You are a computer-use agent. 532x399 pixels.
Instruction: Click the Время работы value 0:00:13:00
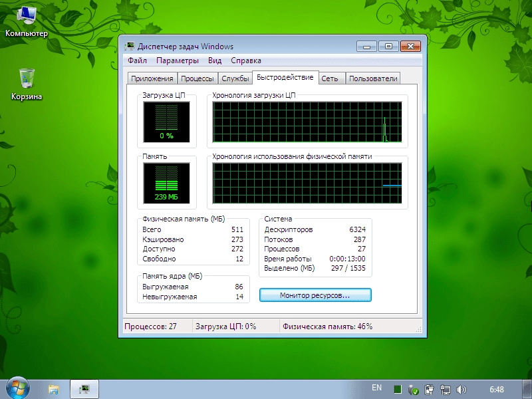[x=347, y=259]
